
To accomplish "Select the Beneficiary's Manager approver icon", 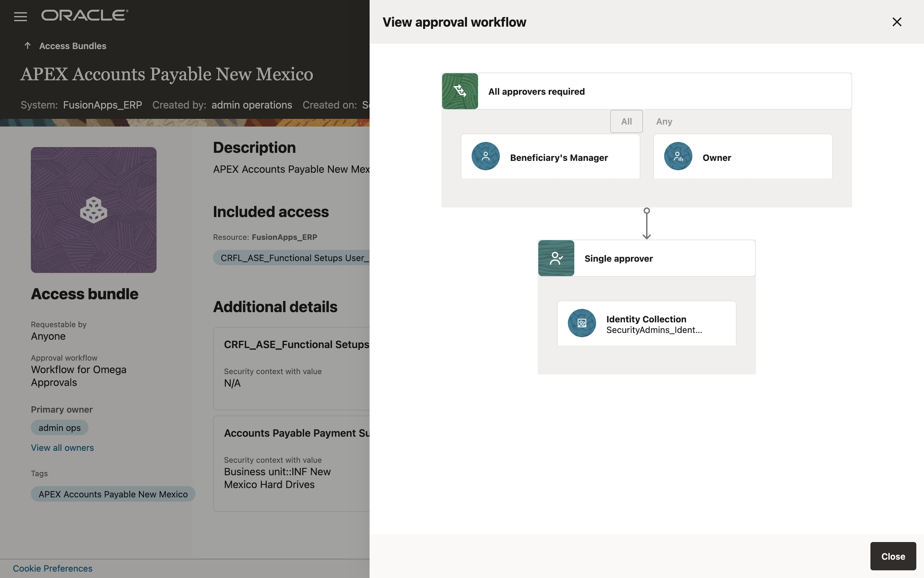I will (x=485, y=156).
